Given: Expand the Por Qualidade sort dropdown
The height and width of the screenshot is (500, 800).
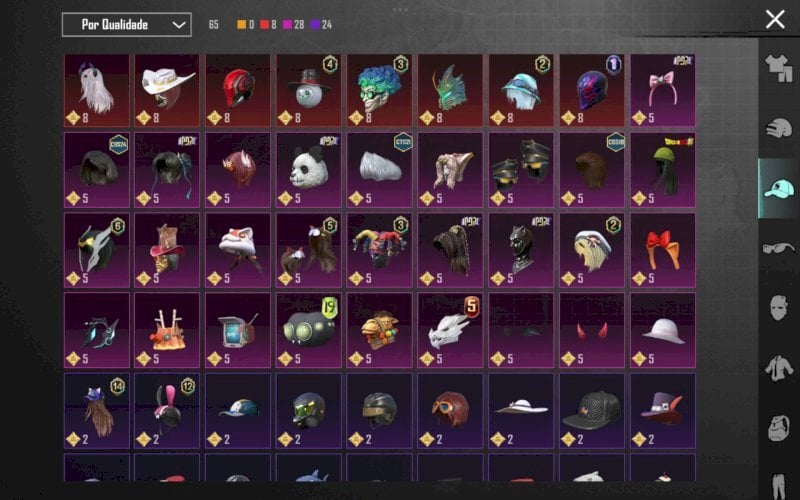Looking at the screenshot, I should 127,24.
